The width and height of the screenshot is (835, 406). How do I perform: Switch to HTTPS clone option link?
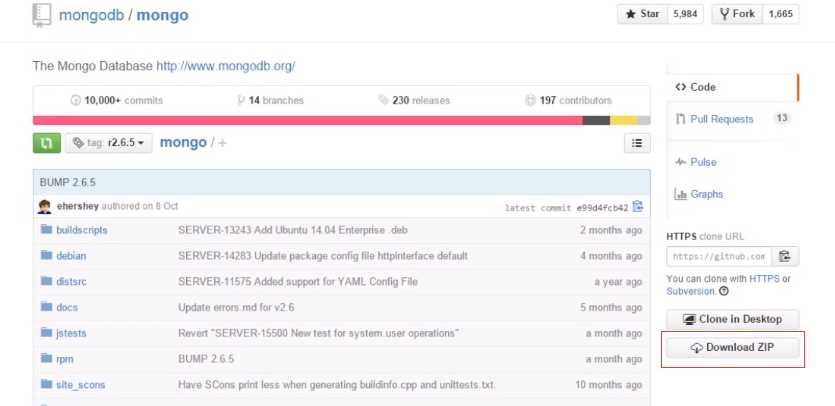pyautogui.click(x=764, y=279)
